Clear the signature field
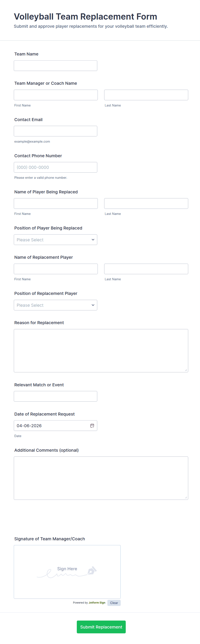The width and height of the screenshot is (200, 644). [x=114, y=603]
